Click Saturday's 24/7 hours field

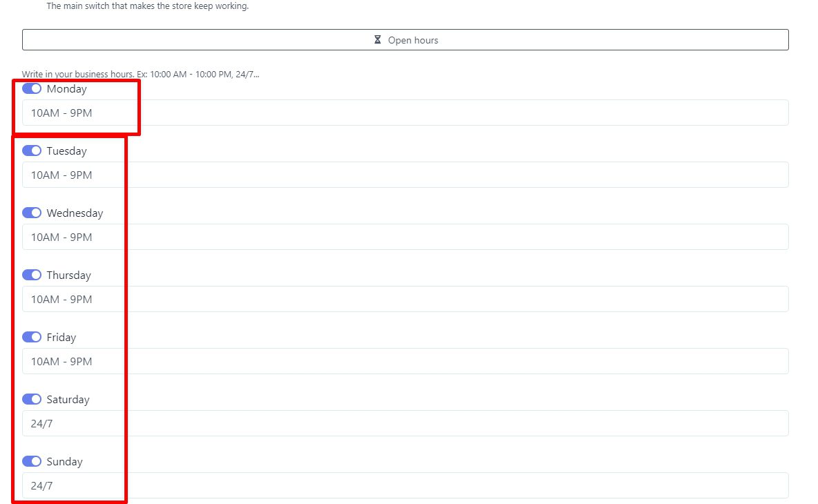tap(405, 424)
